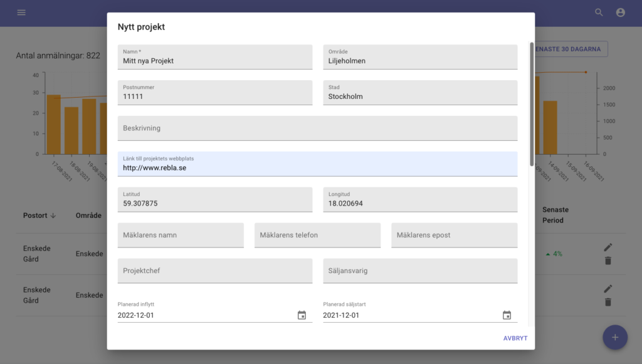642x364 pixels.
Task: Focus the Postnummer field
Action: click(x=215, y=93)
